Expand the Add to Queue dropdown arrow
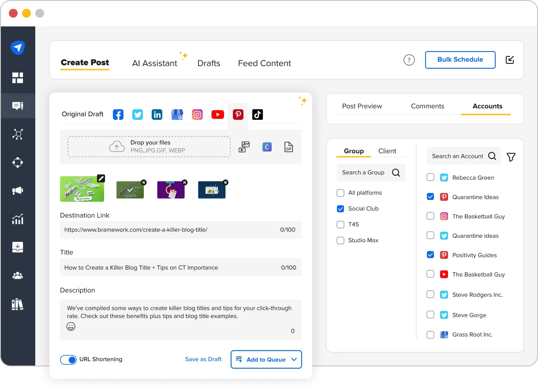This screenshot has height=392, width=538. pyautogui.click(x=295, y=359)
